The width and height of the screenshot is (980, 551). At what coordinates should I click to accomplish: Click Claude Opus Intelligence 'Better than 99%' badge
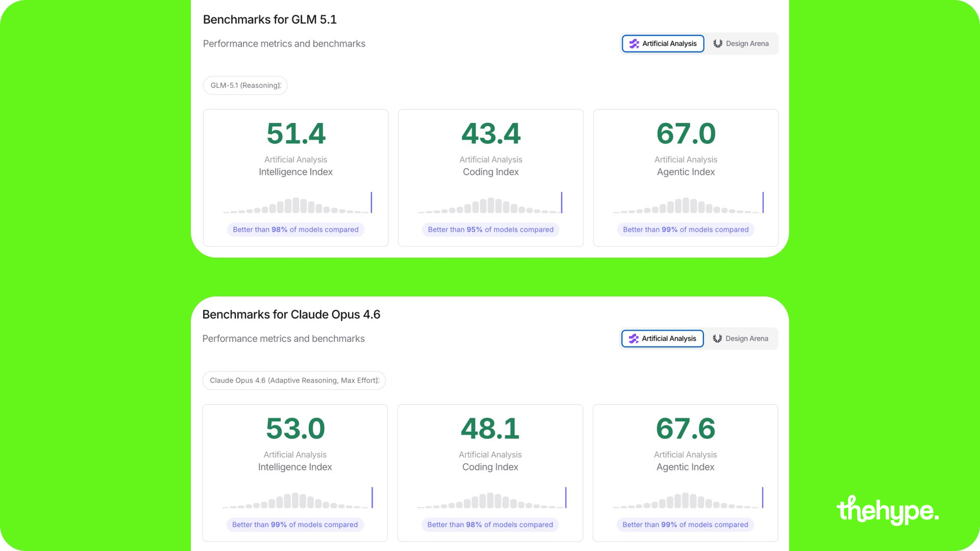coord(295,524)
